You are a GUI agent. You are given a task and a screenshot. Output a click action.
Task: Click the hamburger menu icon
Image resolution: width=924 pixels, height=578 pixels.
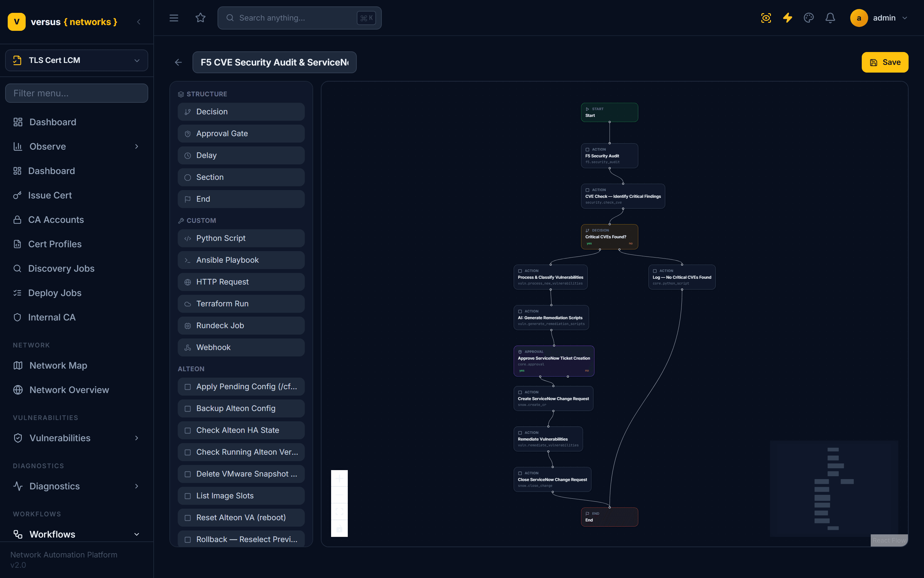click(174, 18)
